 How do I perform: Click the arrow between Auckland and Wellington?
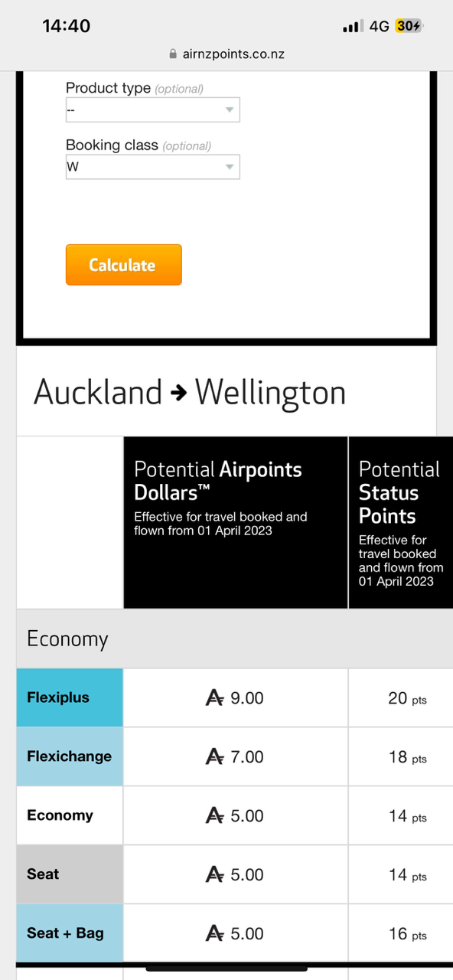(178, 393)
